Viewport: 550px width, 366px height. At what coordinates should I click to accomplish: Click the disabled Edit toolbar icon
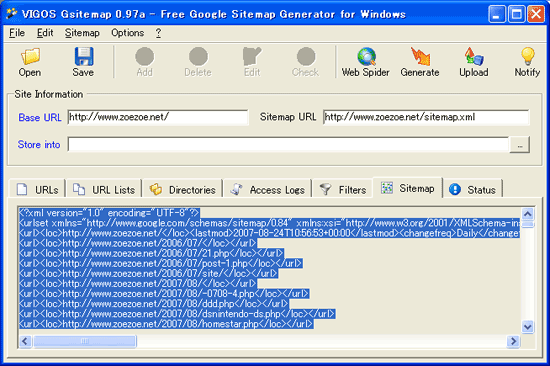pyautogui.click(x=252, y=62)
